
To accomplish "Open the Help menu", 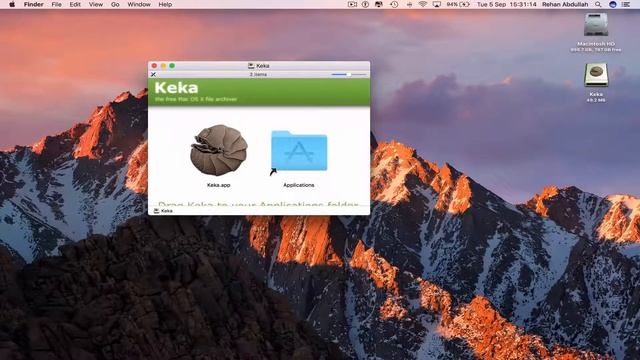I will pyautogui.click(x=165, y=4).
